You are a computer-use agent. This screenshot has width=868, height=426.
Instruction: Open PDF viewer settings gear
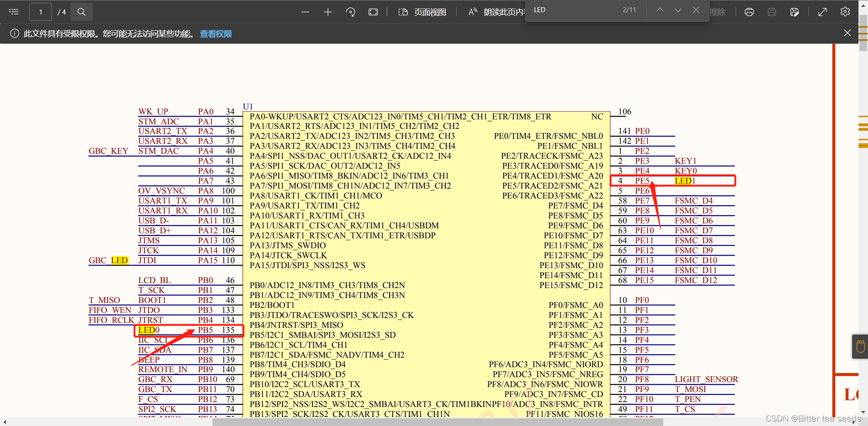coord(845,12)
